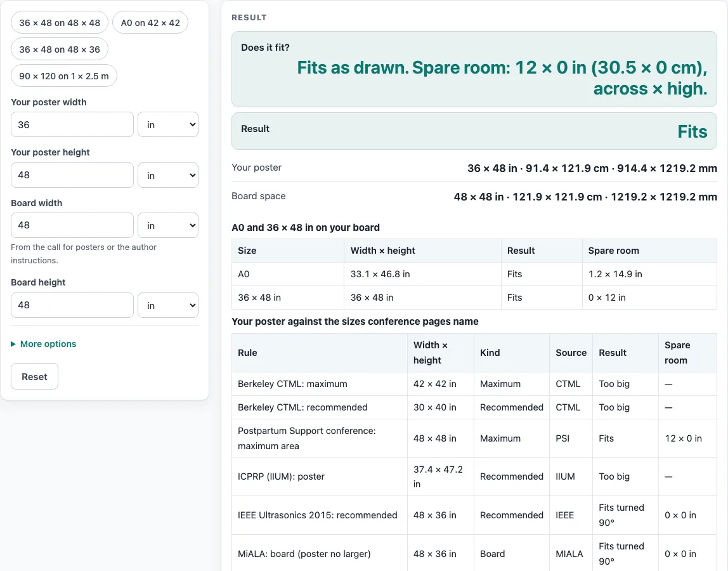
Task: Open the poster width unit dropdown
Action: 168,124
